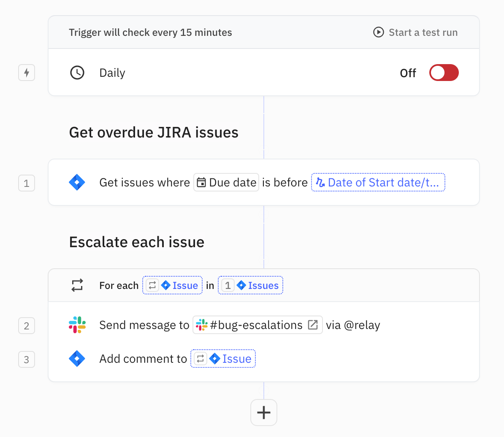Screen dimensions: 504x437
Task: Click the loop arrows icon beside For each
Action: [77, 285]
